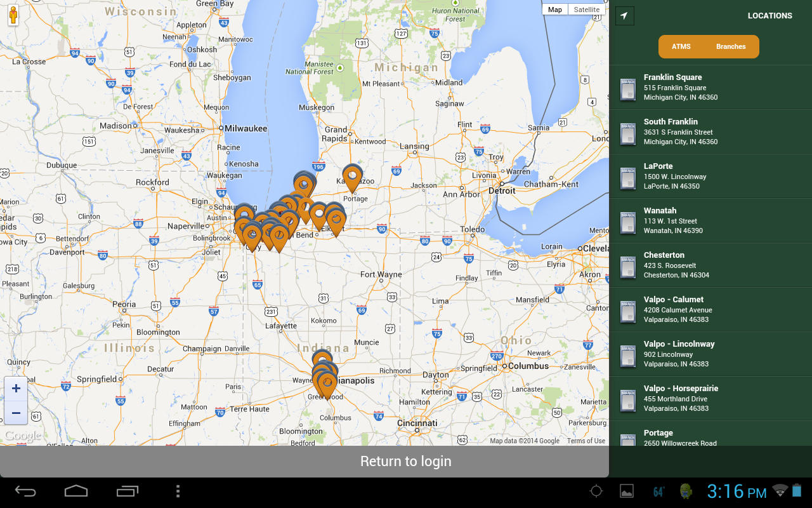Open the recent apps button

[x=127, y=491]
